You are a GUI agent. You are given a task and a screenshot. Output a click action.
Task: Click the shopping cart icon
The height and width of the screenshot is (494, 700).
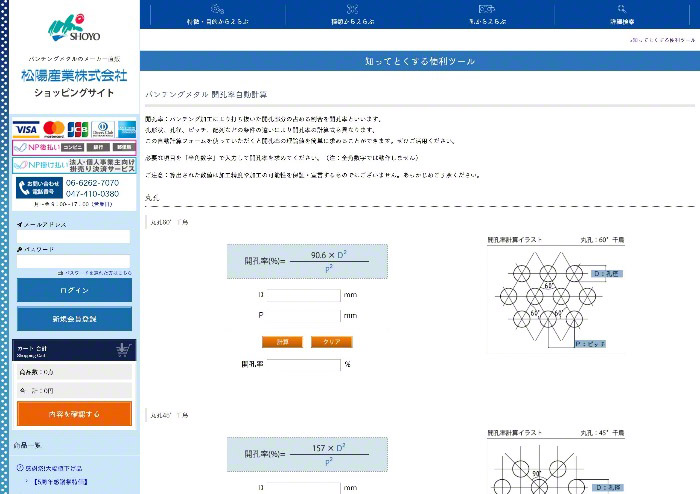click(124, 350)
